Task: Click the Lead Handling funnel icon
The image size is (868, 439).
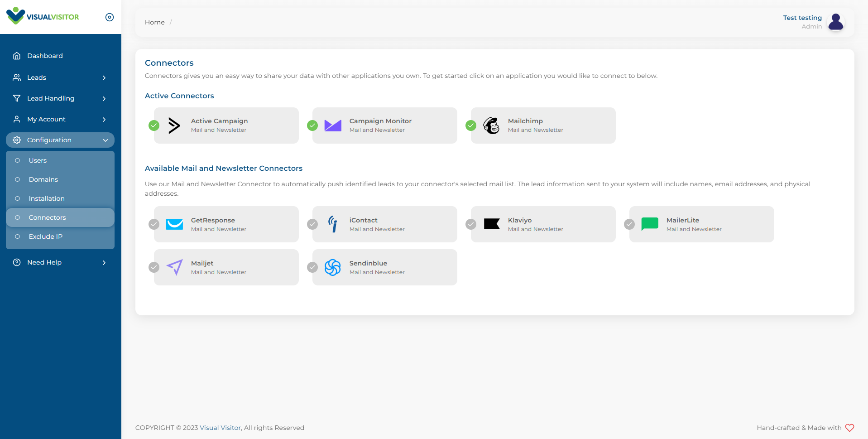Action: point(17,98)
